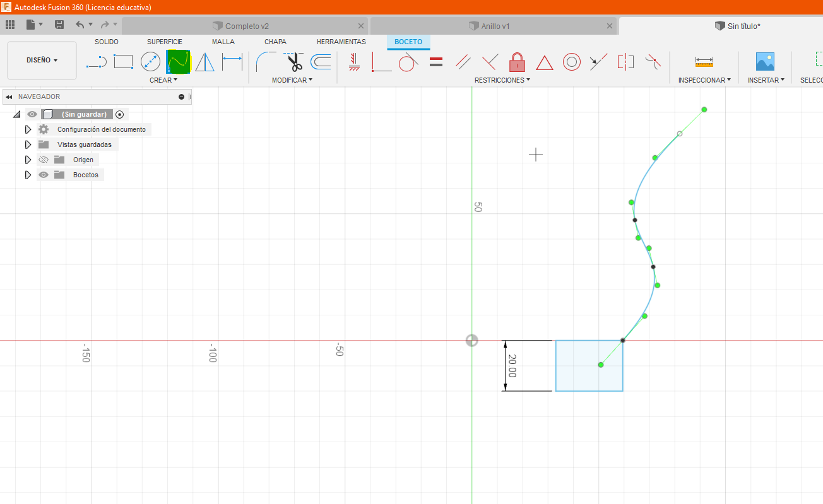Open the data panel grid icon

[10, 25]
